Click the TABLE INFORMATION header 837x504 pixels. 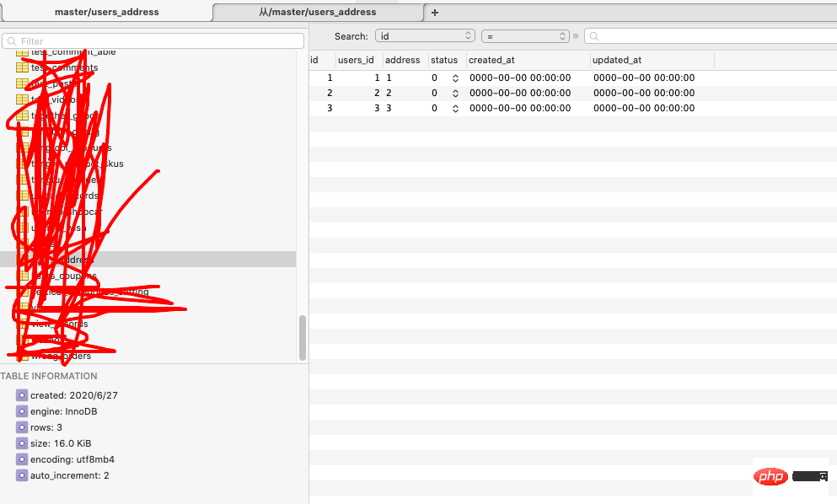tap(49, 376)
